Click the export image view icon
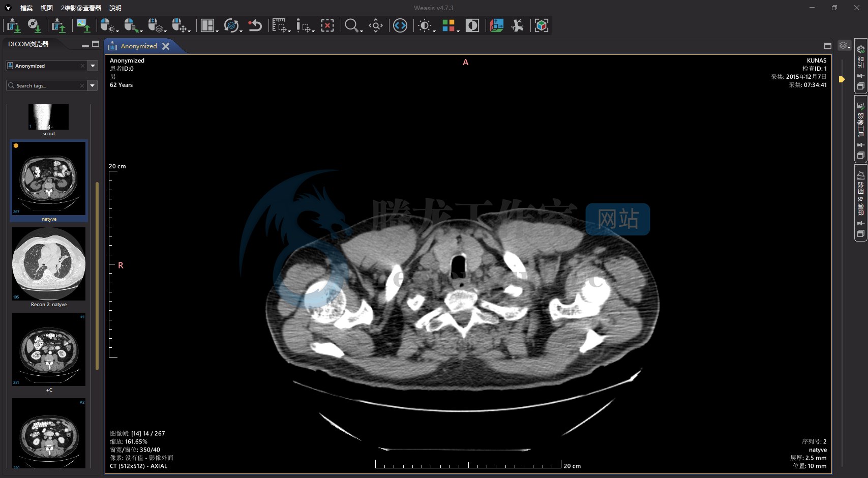The width and height of the screenshot is (868, 478). point(83,25)
